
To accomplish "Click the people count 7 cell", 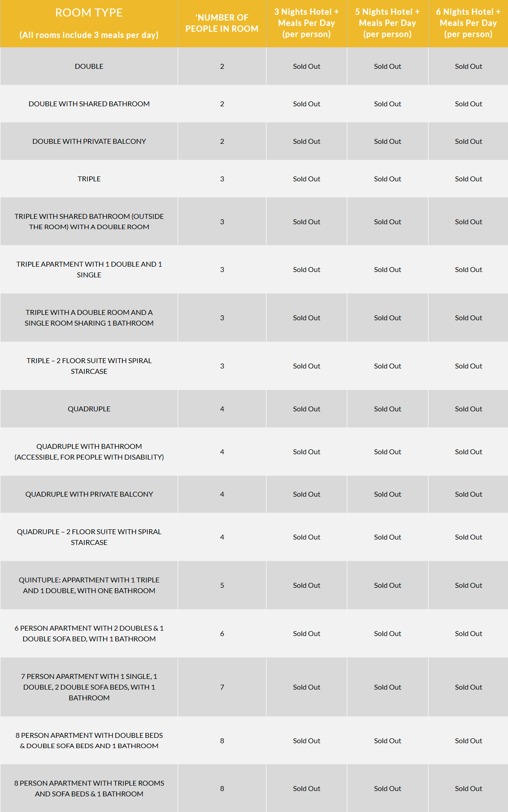I will coord(222,687).
